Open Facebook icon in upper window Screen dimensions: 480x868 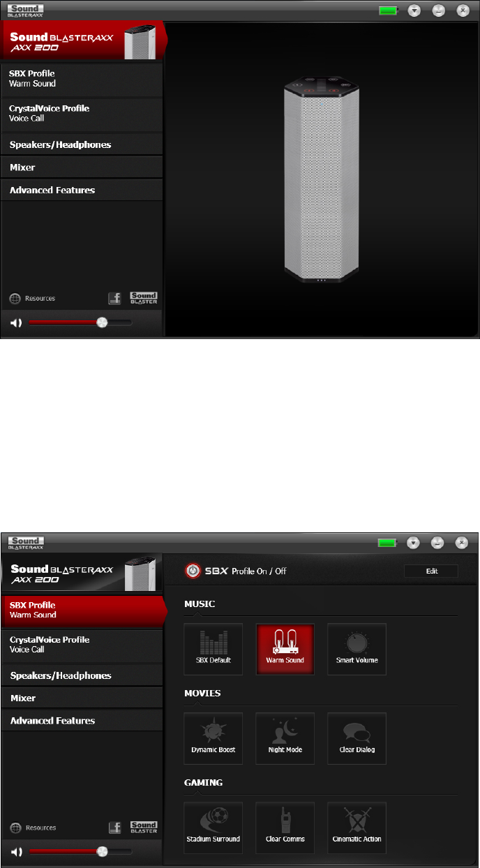[114, 299]
